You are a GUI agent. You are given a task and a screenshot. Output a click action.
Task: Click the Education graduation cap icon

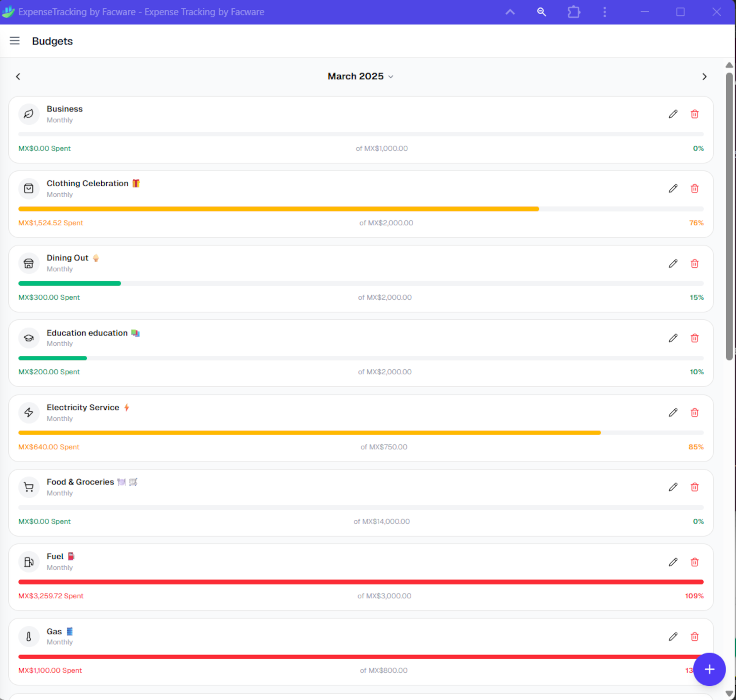29,338
